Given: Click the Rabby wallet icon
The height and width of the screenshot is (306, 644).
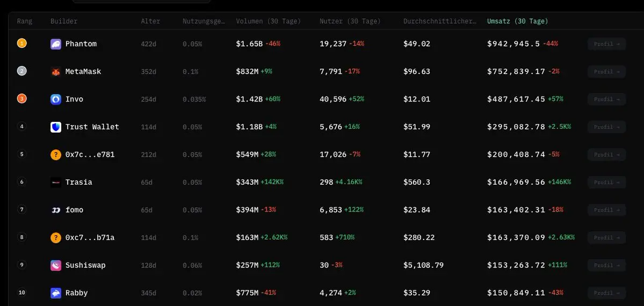Looking at the screenshot, I should (x=56, y=293).
